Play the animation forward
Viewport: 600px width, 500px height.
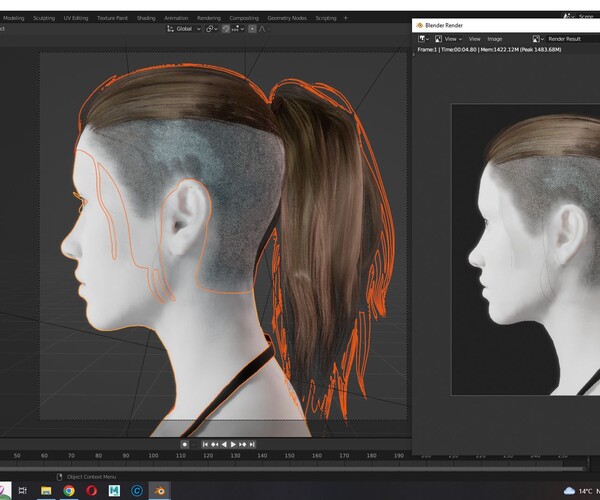click(233, 444)
